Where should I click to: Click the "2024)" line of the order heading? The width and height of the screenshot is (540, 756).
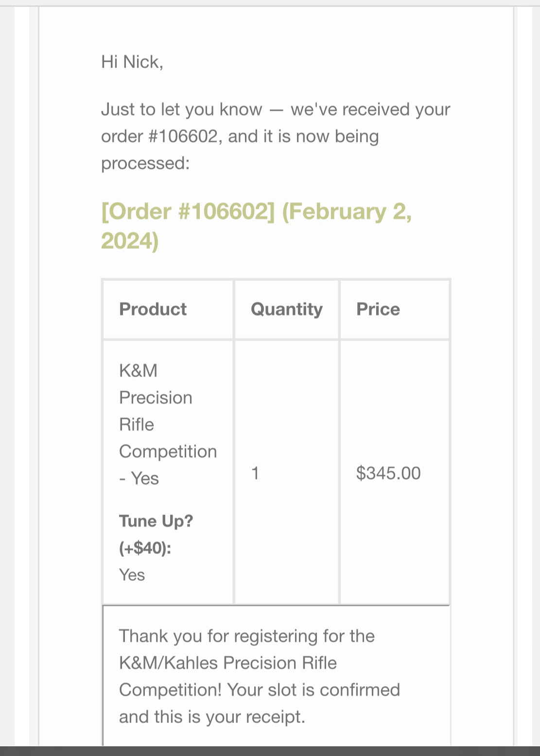(x=130, y=241)
